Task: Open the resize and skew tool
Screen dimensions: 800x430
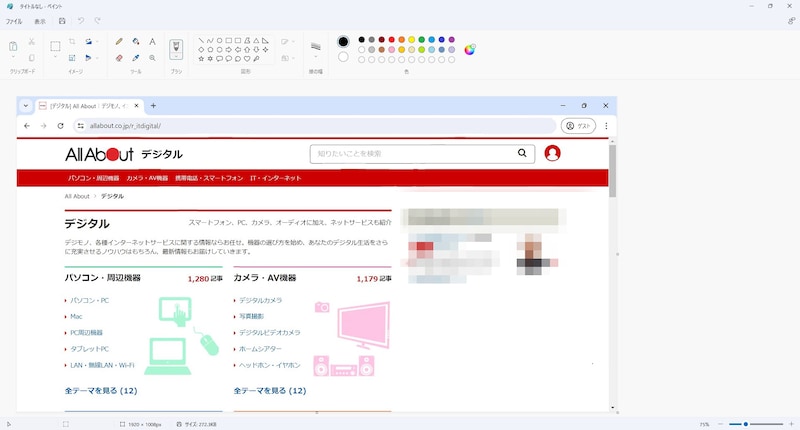Action: [x=72, y=58]
